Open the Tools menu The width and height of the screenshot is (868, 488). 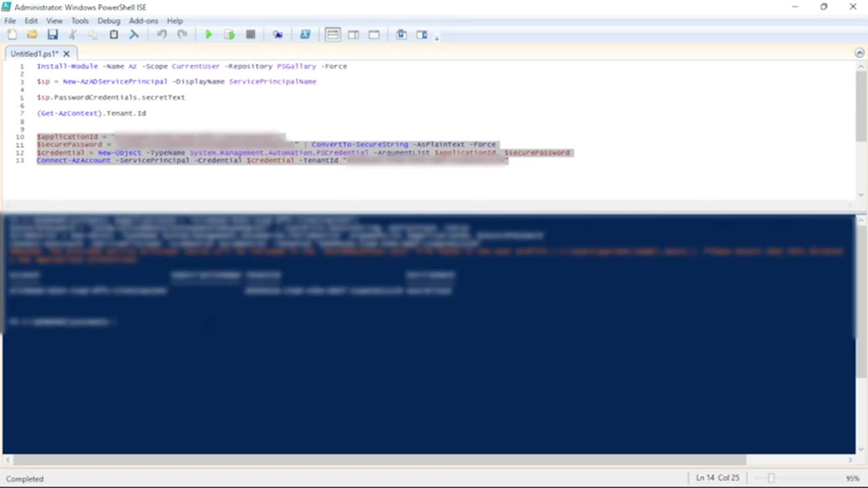pos(80,21)
